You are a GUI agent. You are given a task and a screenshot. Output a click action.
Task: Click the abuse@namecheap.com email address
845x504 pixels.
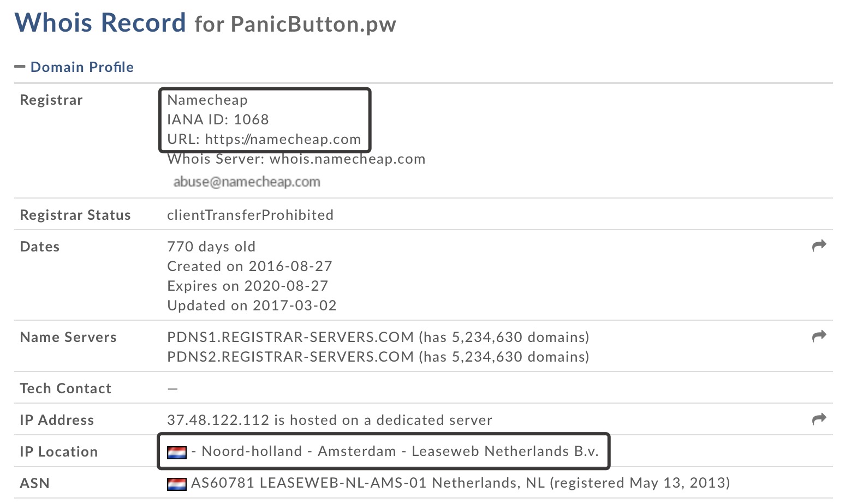click(x=247, y=182)
